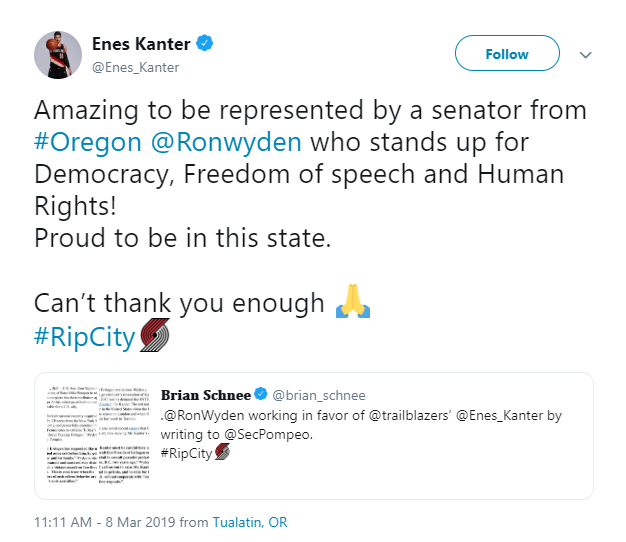Open the tweet options chevron menu

pyautogui.click(x=586, y=54)
